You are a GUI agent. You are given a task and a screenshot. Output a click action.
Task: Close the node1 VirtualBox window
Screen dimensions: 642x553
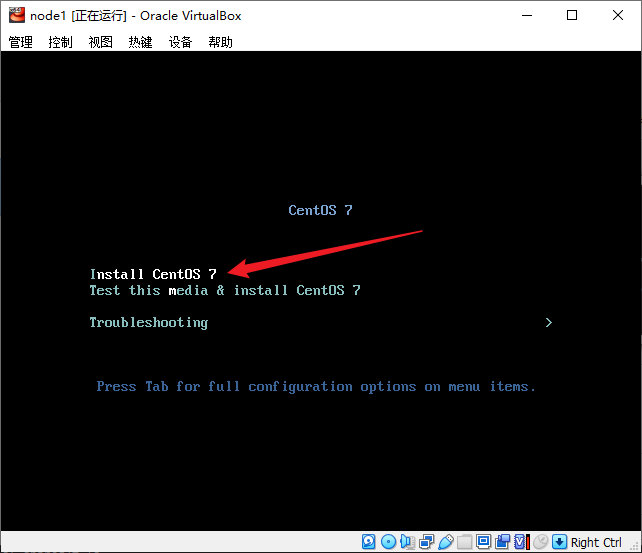(x=618, y=16)
